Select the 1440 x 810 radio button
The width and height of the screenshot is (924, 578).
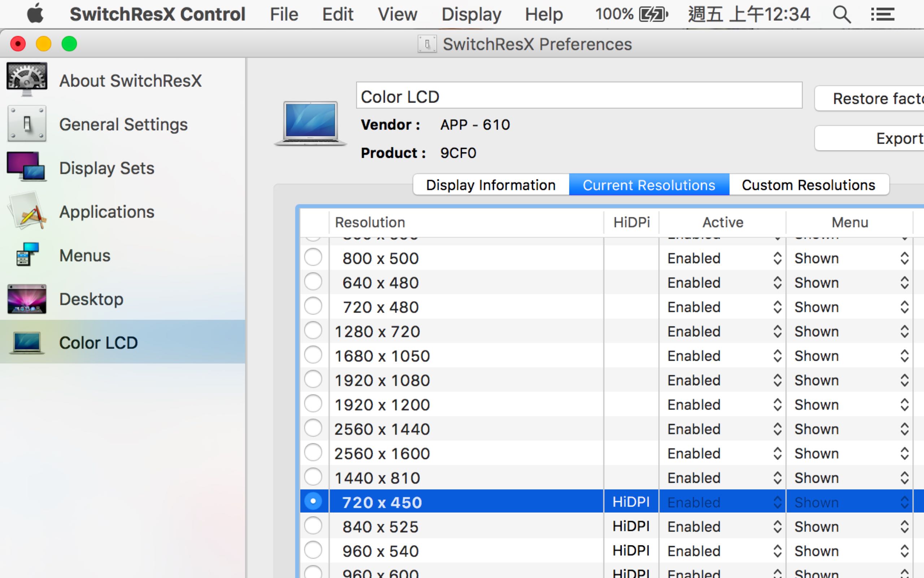pyautogui.click(x=313, y=477)
